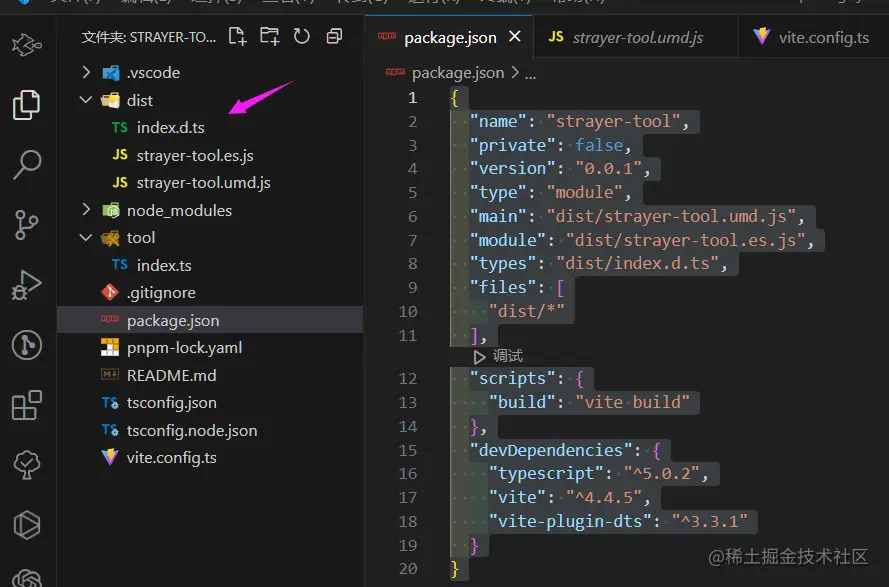Open tsconfig.json file
The height and width of the screenshot is (587, 889).
(x=210, y=403)
